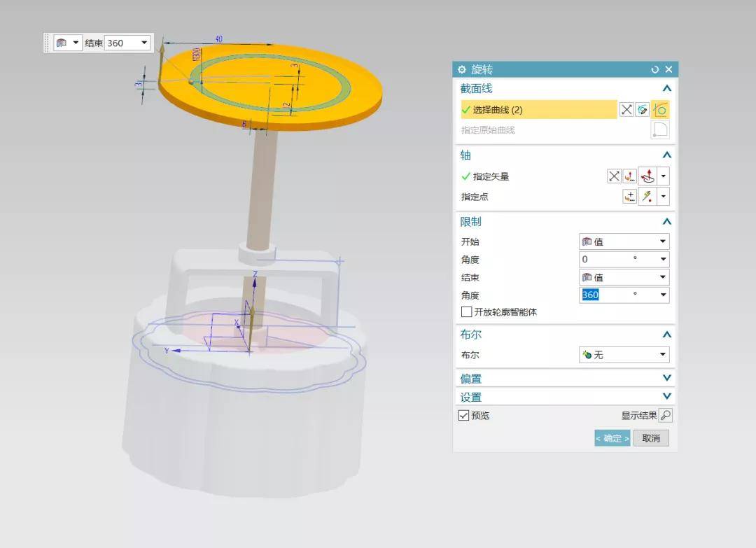This screenshot has height=548, width=756.
Task: Uncheck the 预览 checkbox
Action: 463,415
